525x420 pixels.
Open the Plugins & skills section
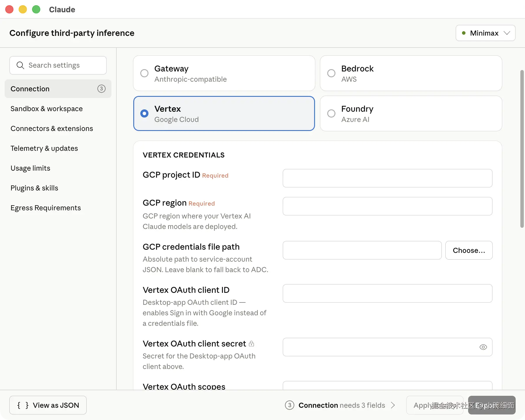34,188
